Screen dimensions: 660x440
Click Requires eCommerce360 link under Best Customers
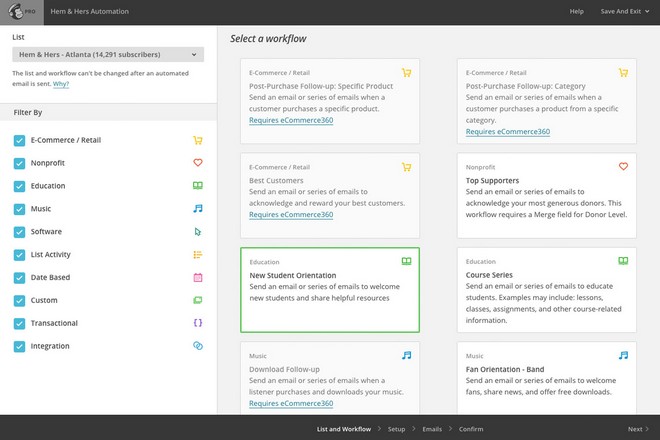tap(291, 214)
